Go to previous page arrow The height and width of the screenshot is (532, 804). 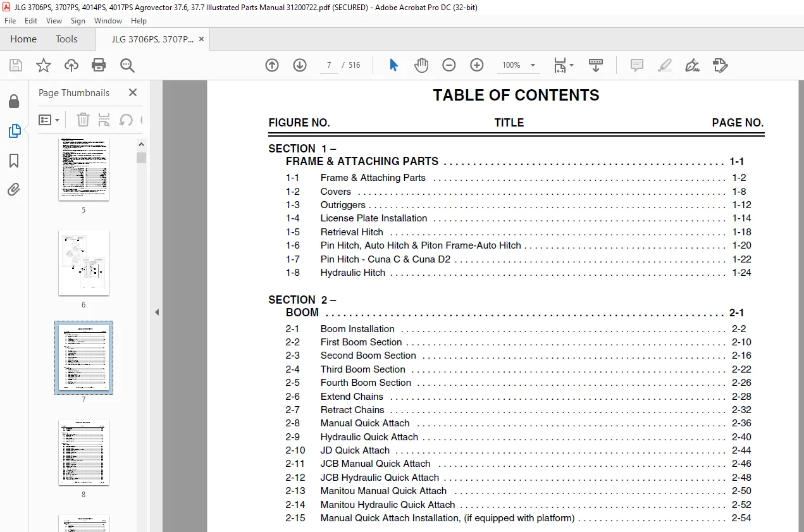click(272, 65)
